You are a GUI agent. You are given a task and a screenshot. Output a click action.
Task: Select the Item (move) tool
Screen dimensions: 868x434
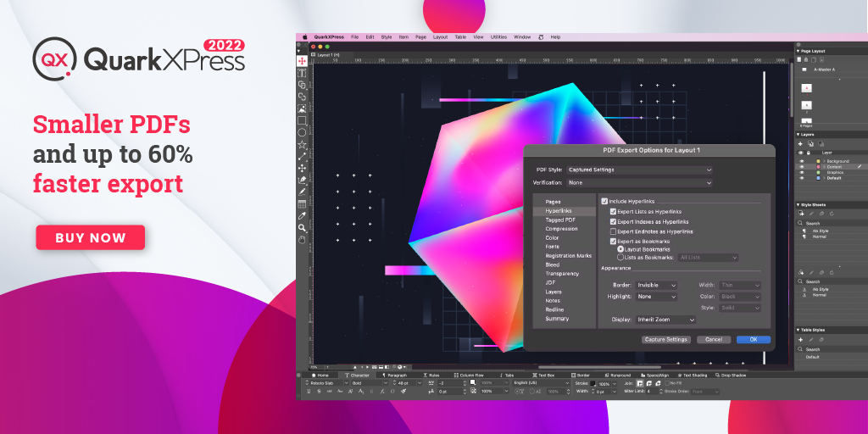(302, 61)
